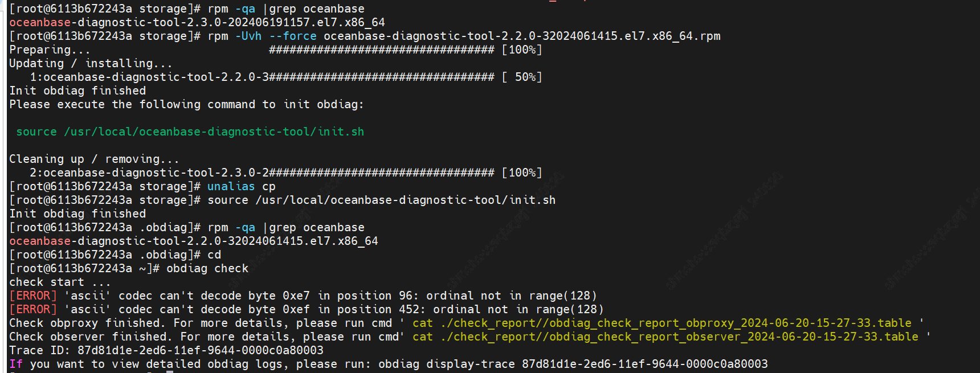Screen dimensions: 980x373
Task: Click the 'Please execute the following command' message
Action: [x=186, y=104]
